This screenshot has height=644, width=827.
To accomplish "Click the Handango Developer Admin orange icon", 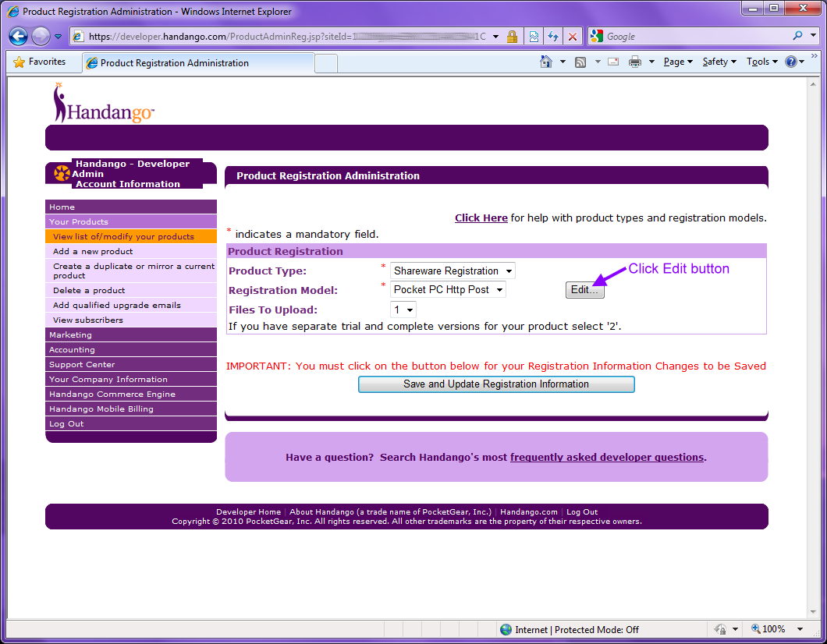I will click(62, 173).
